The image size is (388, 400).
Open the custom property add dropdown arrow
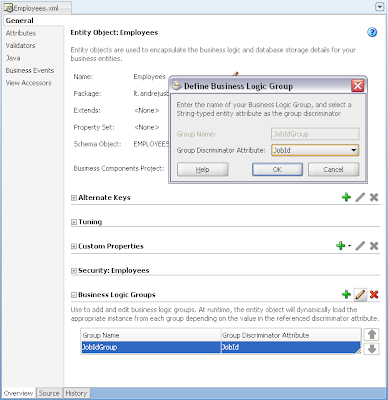pyautogui.click(x=349, y=246)
